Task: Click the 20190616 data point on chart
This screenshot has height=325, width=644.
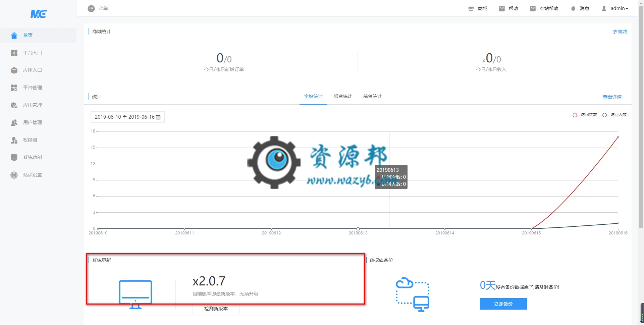Action: coord(618,137)
